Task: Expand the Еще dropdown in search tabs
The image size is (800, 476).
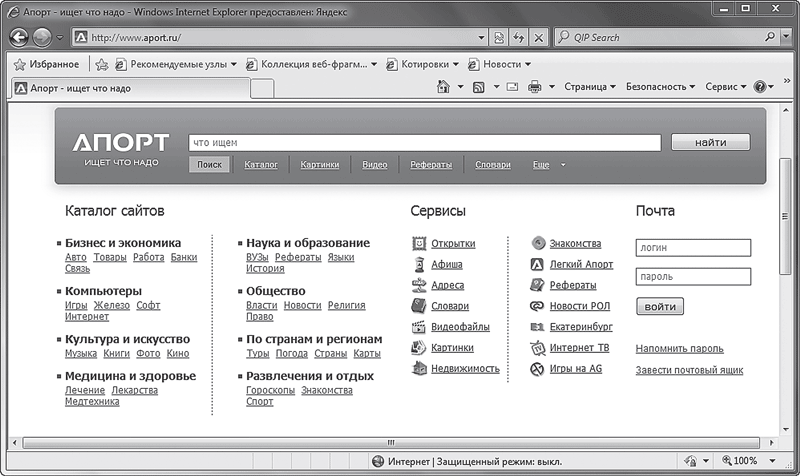Action: (x=563, y=165)
